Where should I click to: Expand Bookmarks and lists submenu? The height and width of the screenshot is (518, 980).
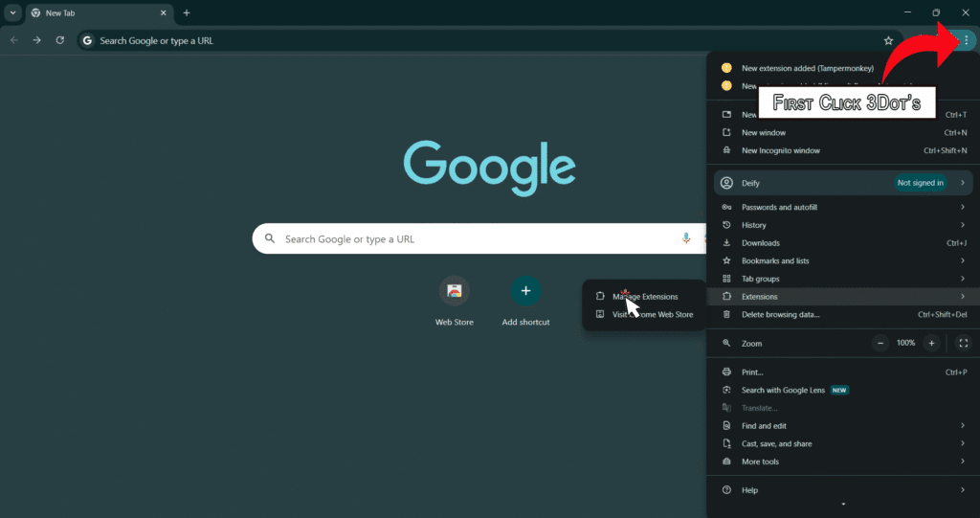point(843,260)
